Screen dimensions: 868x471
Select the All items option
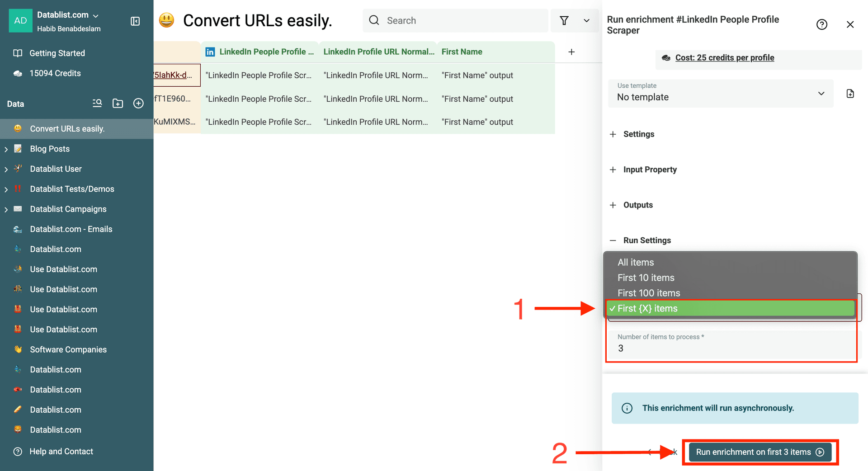point(636,263)
